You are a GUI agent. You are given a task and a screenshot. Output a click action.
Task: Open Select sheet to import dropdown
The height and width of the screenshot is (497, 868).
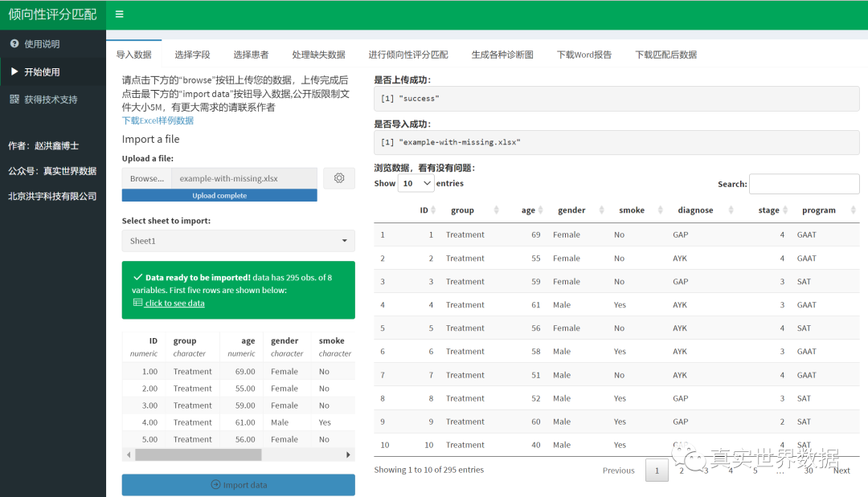pos(238,241)
